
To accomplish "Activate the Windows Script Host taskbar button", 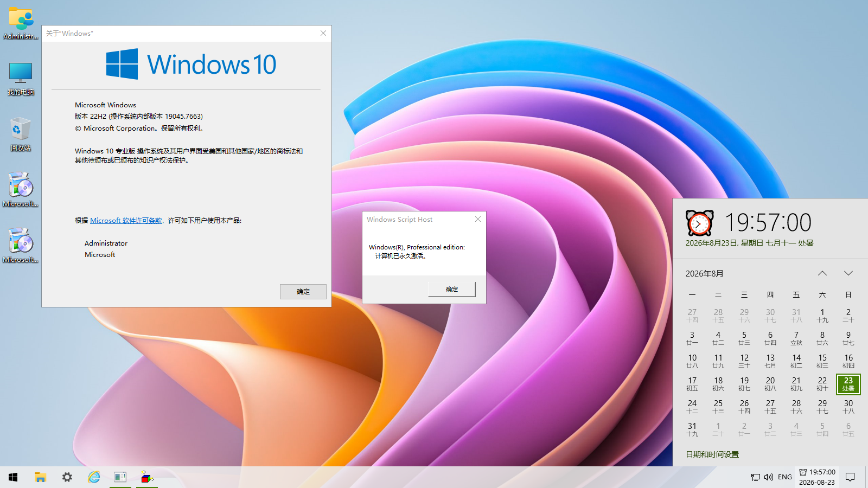I will coord(147,477).
